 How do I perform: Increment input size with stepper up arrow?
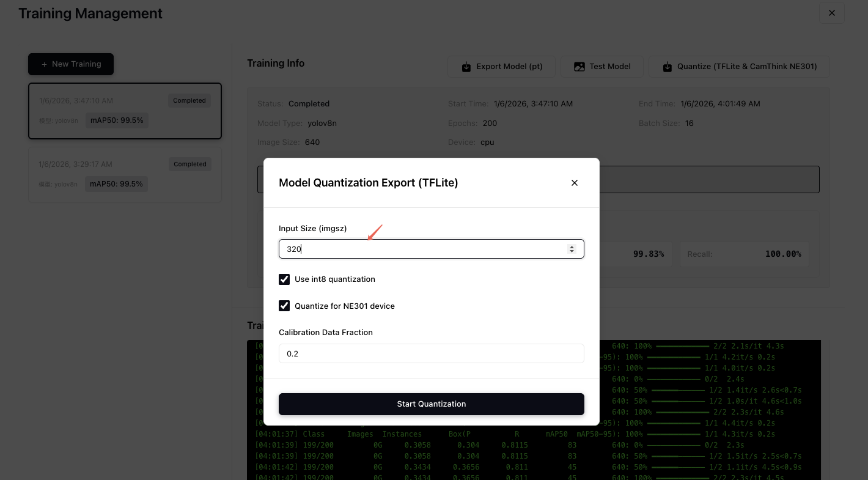(572, 246)
